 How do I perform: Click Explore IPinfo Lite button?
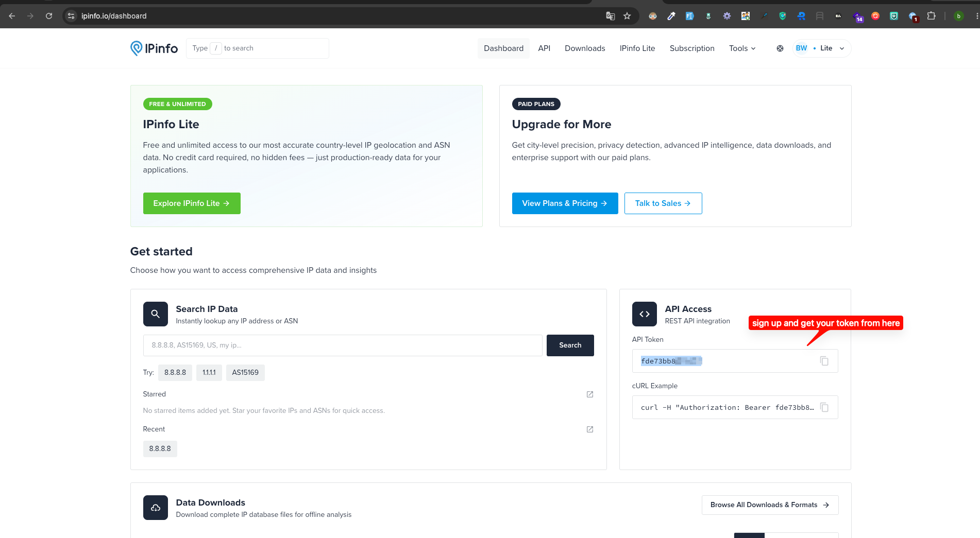(192, 203)
